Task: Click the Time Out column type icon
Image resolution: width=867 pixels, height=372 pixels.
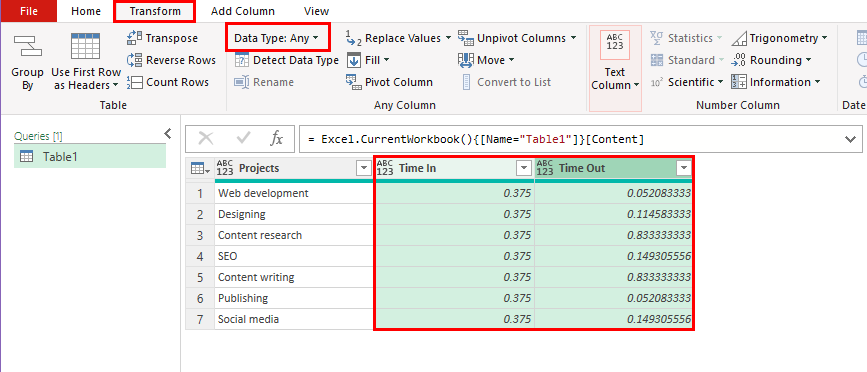Action: pyautogui.click(x=545, y=168)
